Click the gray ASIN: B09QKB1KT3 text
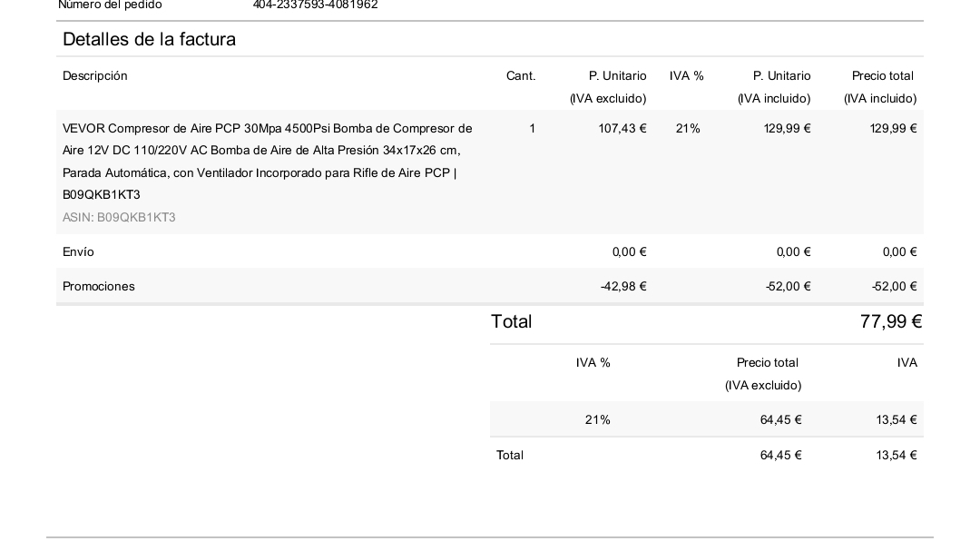Image resolution: width=980 pixels, height=541 pixels. point(119,218)
